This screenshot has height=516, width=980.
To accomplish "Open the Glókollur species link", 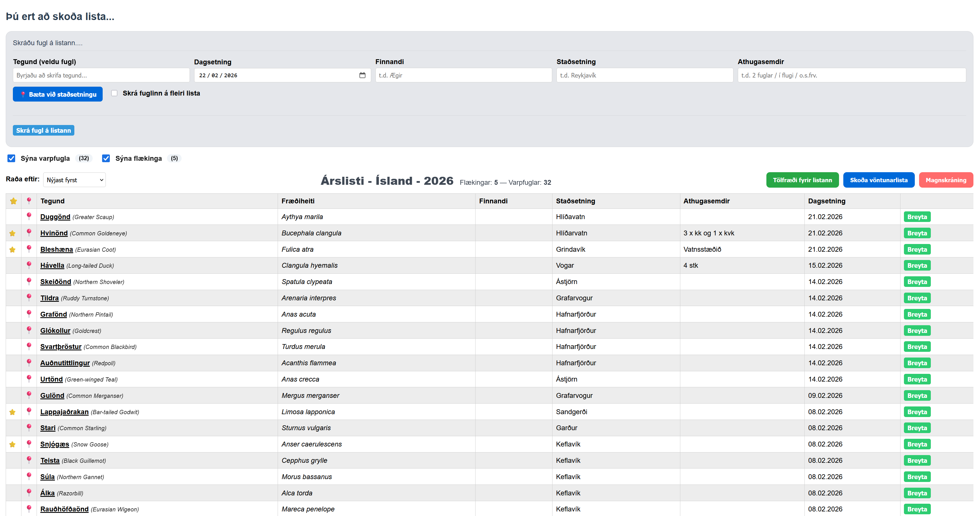I will point(55,331).
